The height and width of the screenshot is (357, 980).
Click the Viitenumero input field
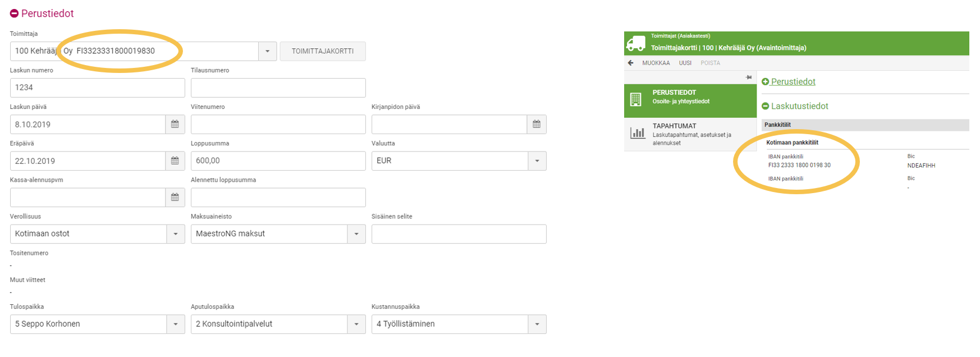(278, 125)
